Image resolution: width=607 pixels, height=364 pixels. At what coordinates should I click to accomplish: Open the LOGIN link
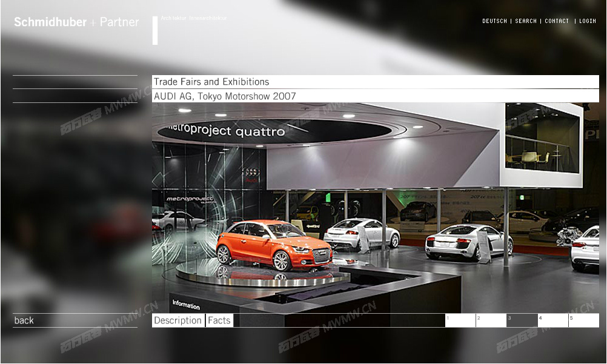click(x=587, y=21)
